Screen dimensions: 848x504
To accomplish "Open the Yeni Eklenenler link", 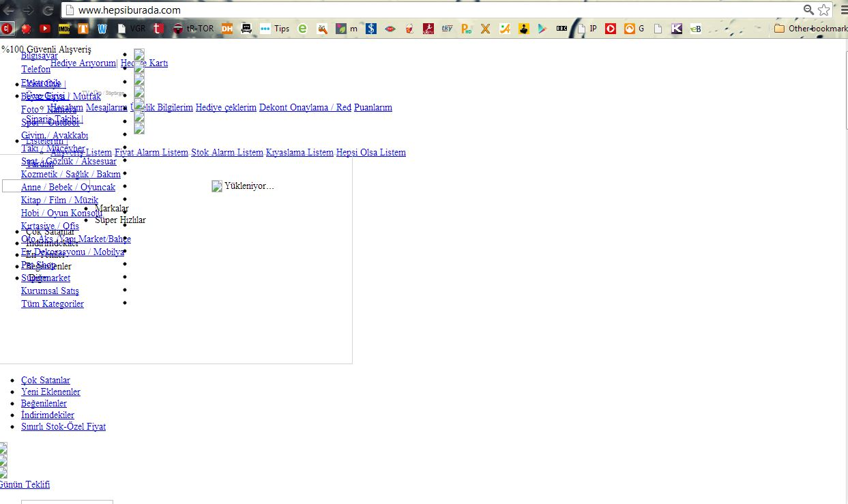I will coord(50,391).
